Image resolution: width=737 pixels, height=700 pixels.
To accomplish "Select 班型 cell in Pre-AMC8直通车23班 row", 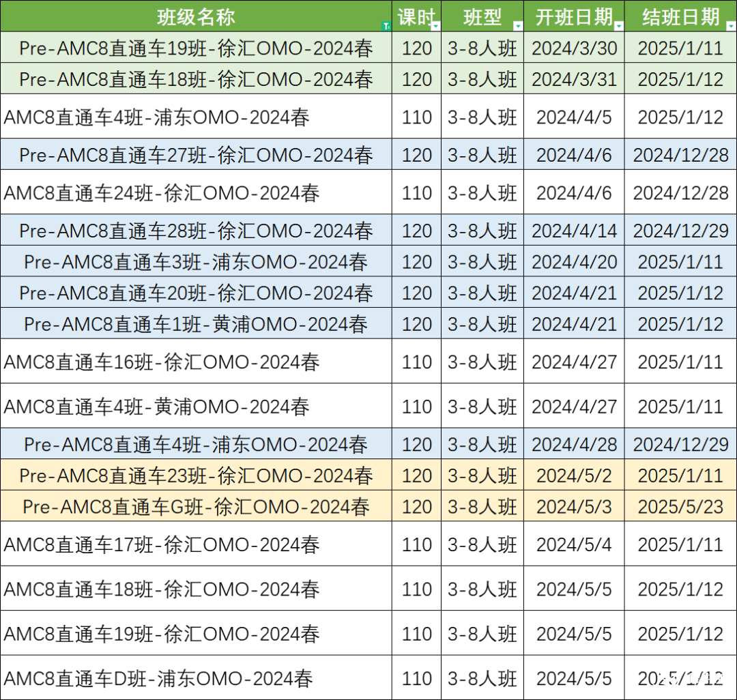I will [x=482, y=475].
